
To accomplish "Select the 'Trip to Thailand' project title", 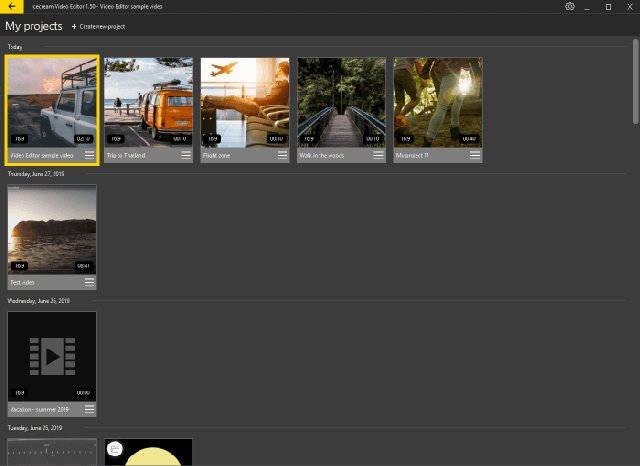I will tap(126, 155).
